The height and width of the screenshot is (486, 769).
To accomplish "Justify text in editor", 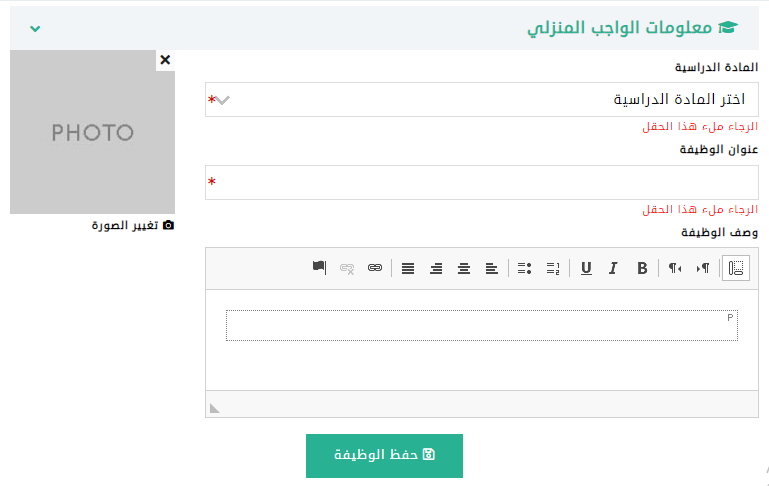I will (408, 268).
